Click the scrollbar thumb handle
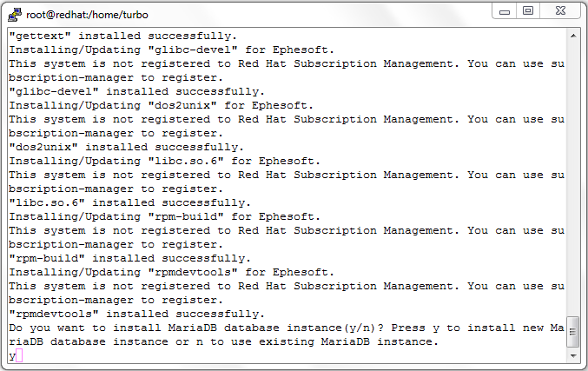Image resolution: width=588 pixels, height=371 pixels. click(x=572, y=333)
